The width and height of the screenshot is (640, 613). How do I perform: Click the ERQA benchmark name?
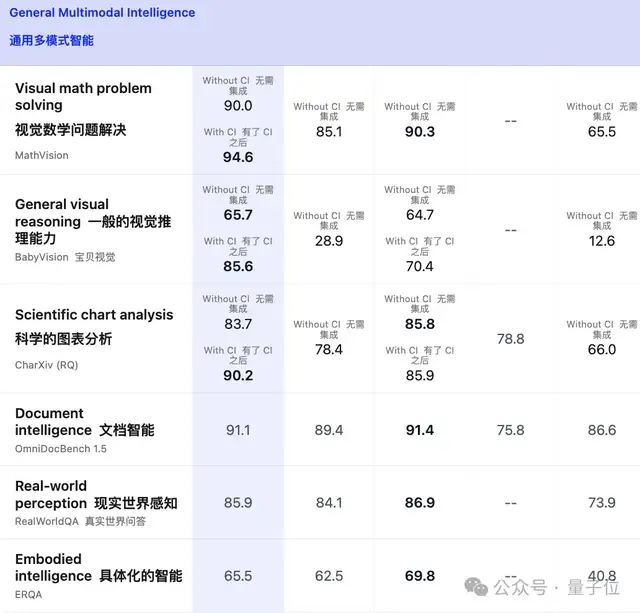29,595
